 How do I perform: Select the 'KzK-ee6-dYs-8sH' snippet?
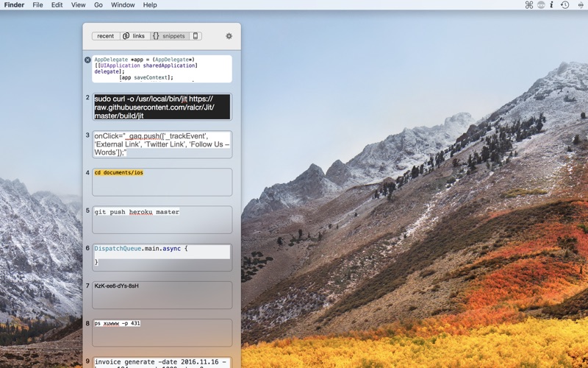(162, 295)
